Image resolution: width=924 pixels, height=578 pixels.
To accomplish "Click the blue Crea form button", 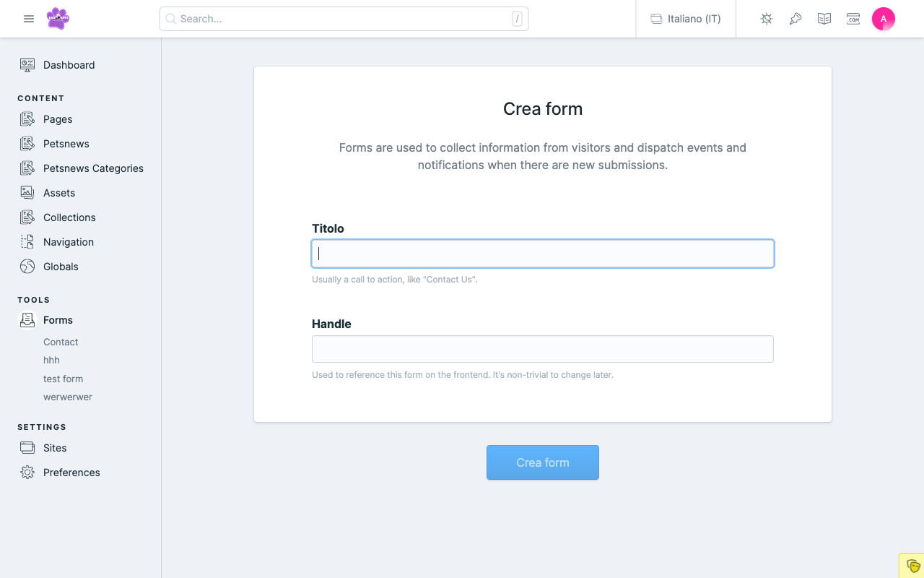I will (543, 462).
